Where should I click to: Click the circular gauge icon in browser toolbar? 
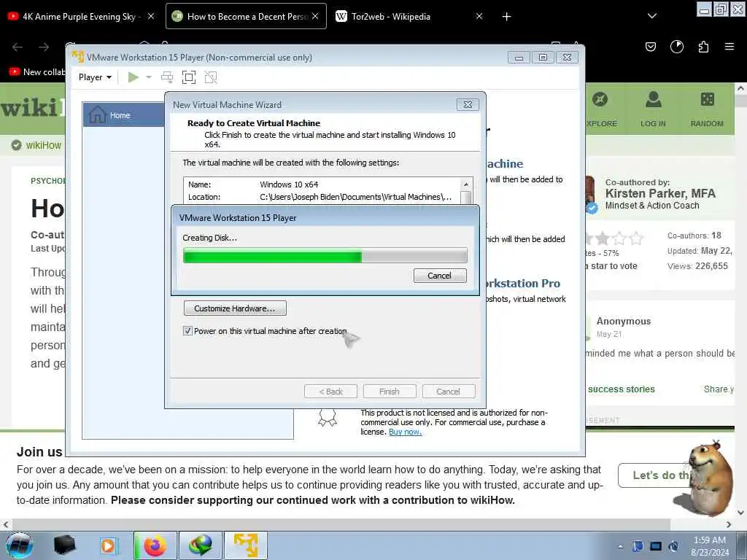pyautogui.click(x=677, y=47)
